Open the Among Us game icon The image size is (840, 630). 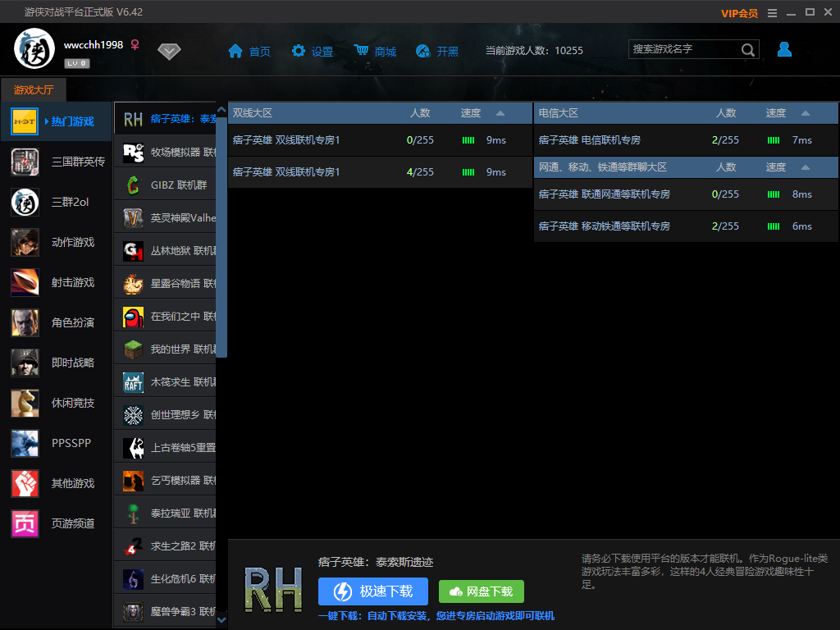click(133, 317)
